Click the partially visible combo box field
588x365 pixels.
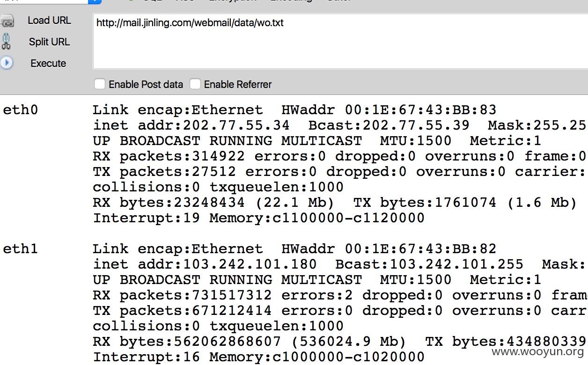tap(44, 1)
